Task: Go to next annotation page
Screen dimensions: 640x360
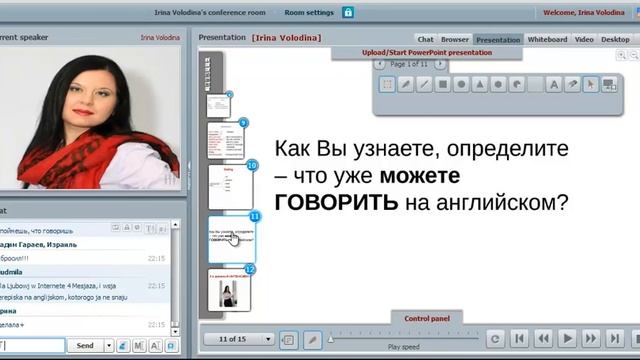Action: 440,64
